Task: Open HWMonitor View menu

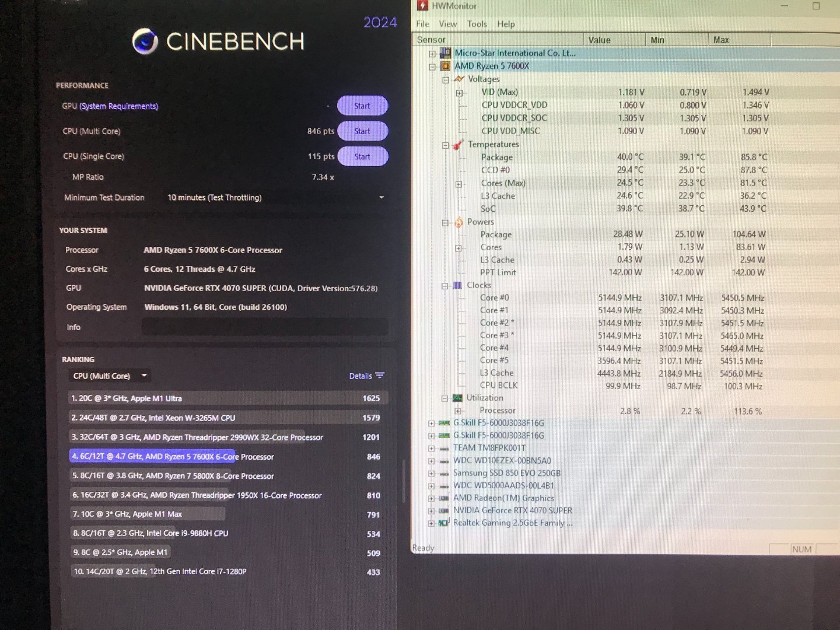Action: pos(448,24)
